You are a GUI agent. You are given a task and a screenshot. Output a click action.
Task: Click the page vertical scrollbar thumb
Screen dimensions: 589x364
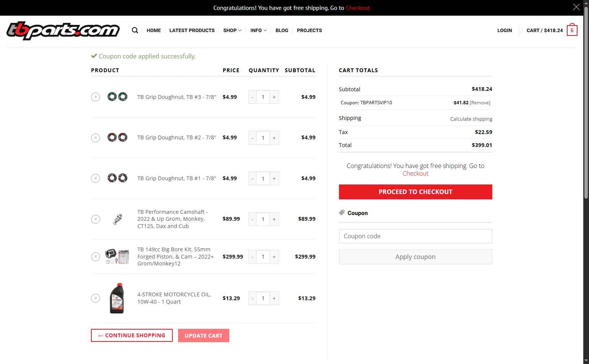tap(586, 102)
